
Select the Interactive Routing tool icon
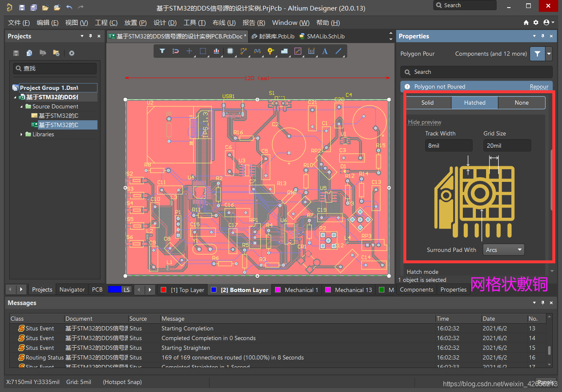coord(243,51)
